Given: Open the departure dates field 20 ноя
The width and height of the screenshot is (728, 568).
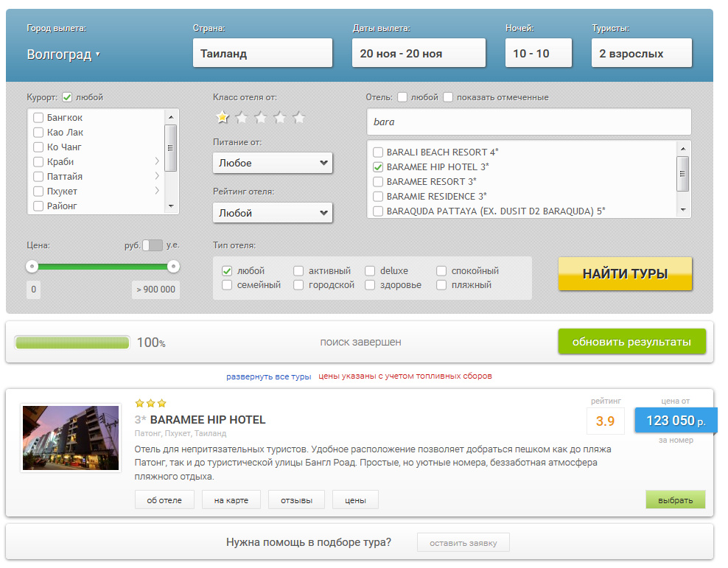Looking at the screenshot, I should [x=419, y=53].
